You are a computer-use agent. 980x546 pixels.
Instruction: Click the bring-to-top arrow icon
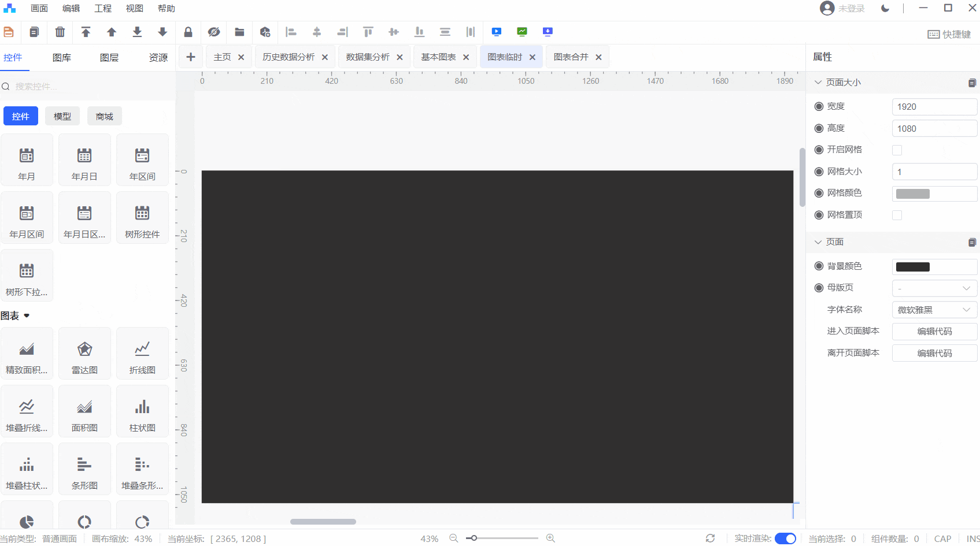(x=86, y=32)
